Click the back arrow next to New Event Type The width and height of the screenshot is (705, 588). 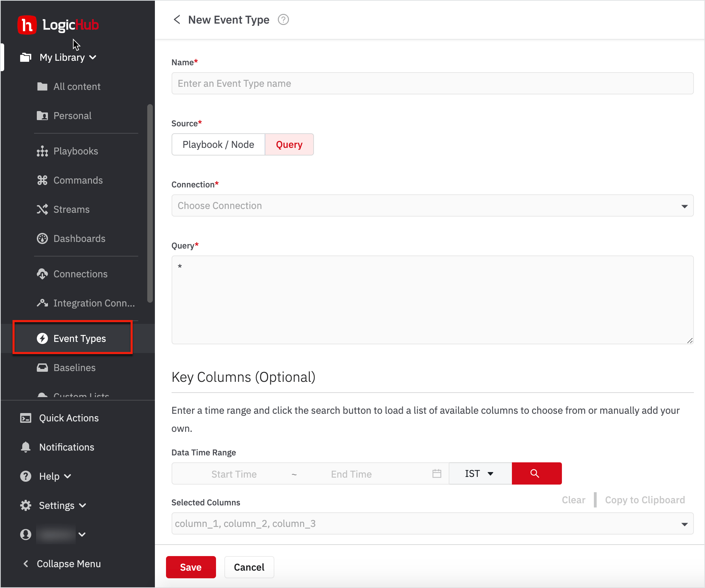177,20
